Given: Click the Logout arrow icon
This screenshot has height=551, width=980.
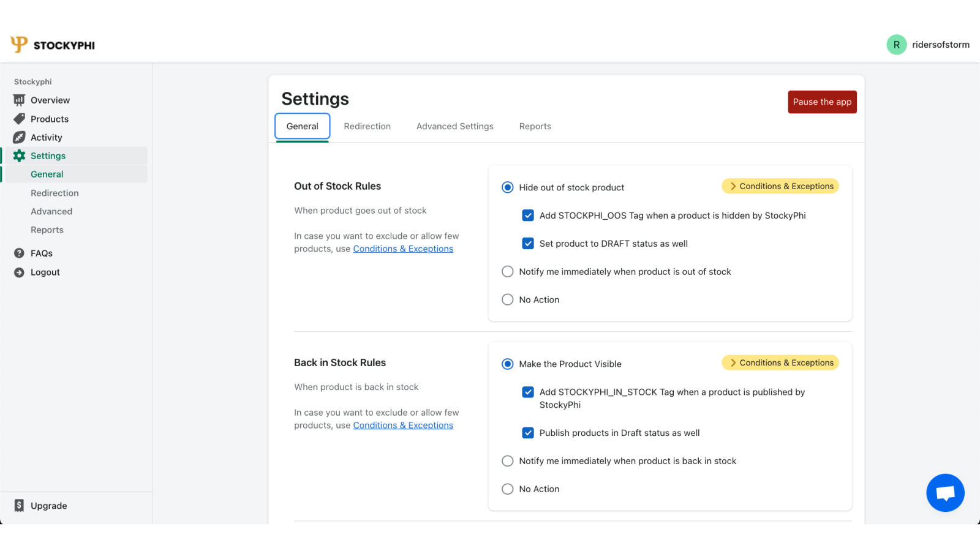Looking at the screenshot, I should pos(20,272).
